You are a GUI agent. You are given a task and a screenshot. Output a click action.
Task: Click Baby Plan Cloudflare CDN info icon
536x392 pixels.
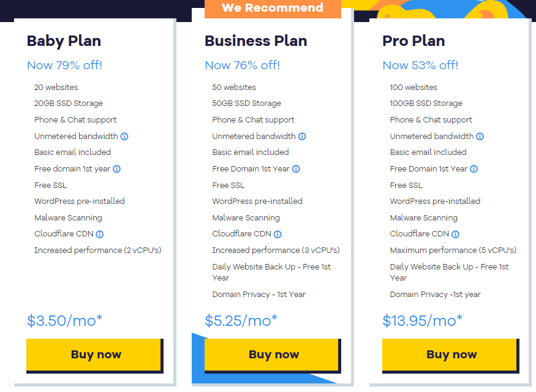(x=100, y=234)
